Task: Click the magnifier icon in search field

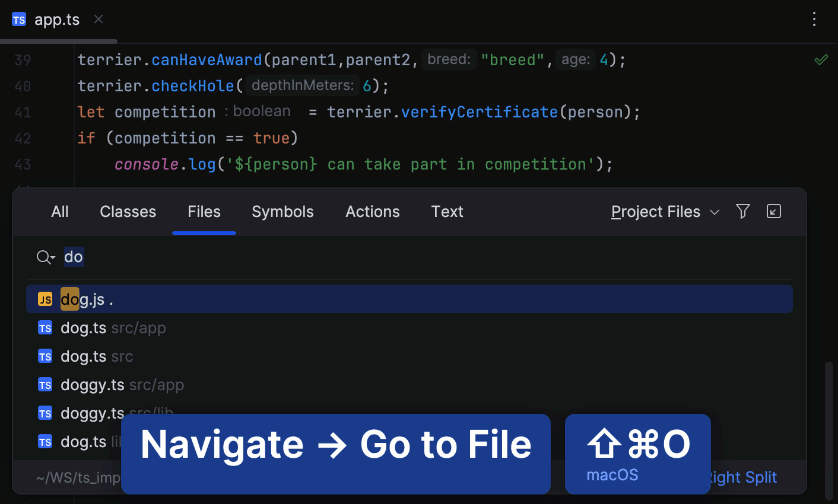Action: 43,257
